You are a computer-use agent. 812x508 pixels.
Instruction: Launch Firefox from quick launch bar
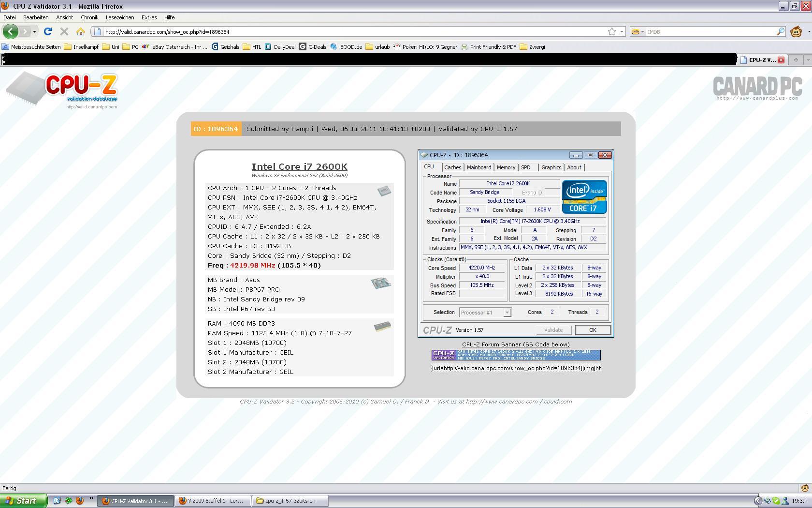80,501
